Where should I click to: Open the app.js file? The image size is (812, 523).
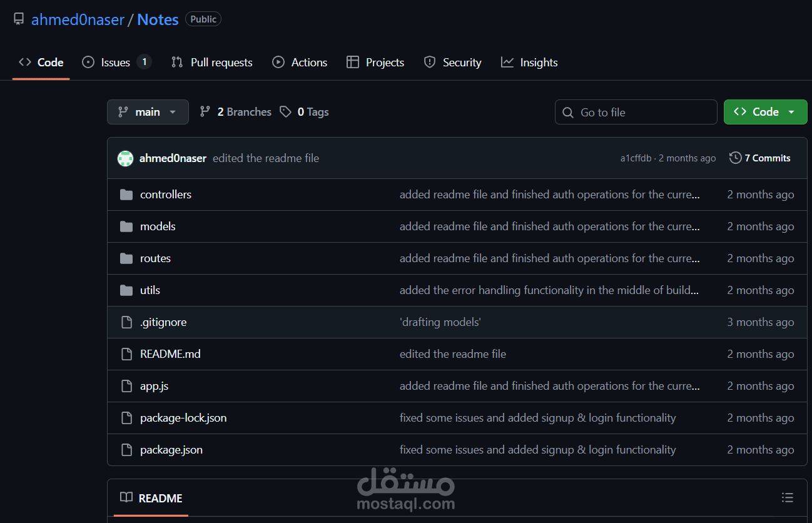pos(154,386)
